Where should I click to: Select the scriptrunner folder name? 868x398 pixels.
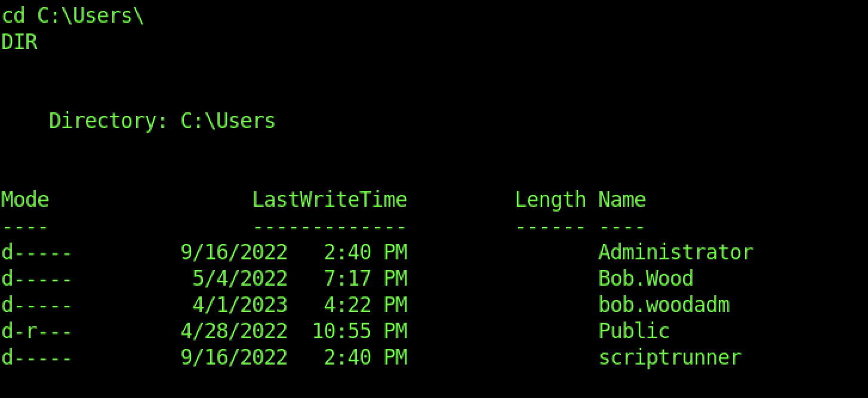point(669,357)
